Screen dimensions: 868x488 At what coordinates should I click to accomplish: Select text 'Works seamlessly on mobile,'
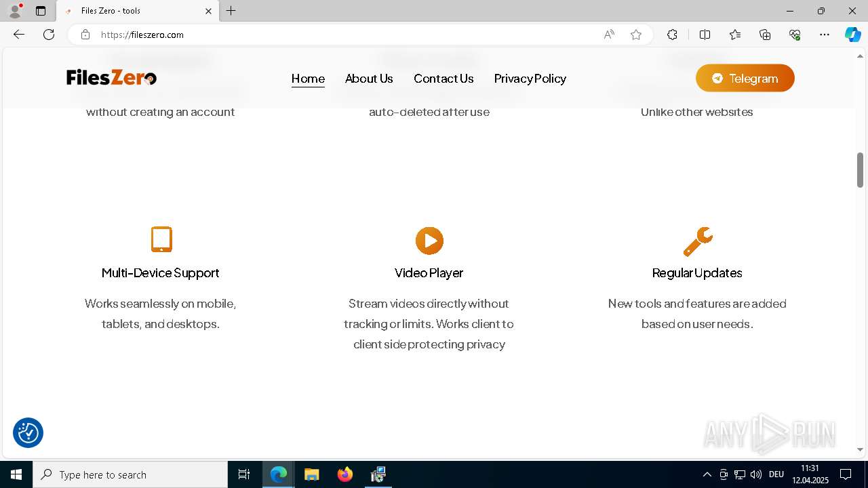click(161, 304)
